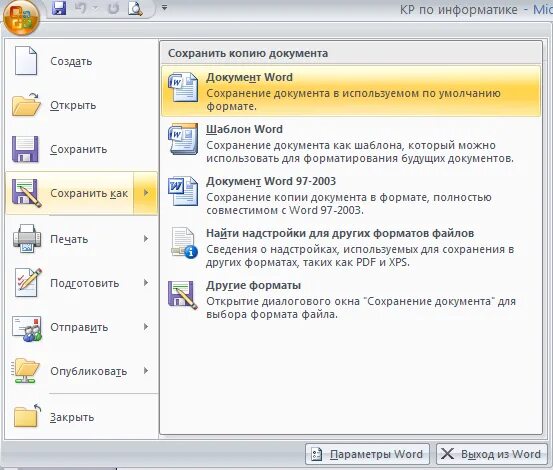Click the add-ins info document icon

183,243
